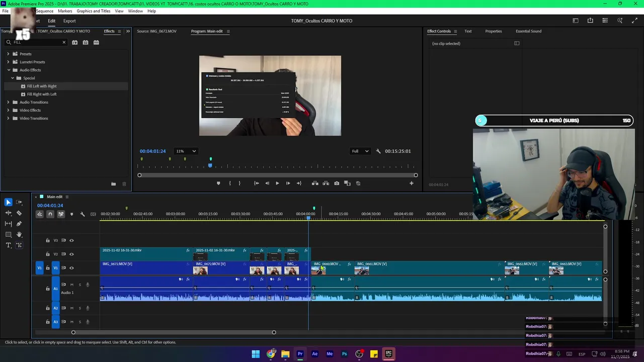Expand the Audio Transitions folder

(x=8, y=102)
